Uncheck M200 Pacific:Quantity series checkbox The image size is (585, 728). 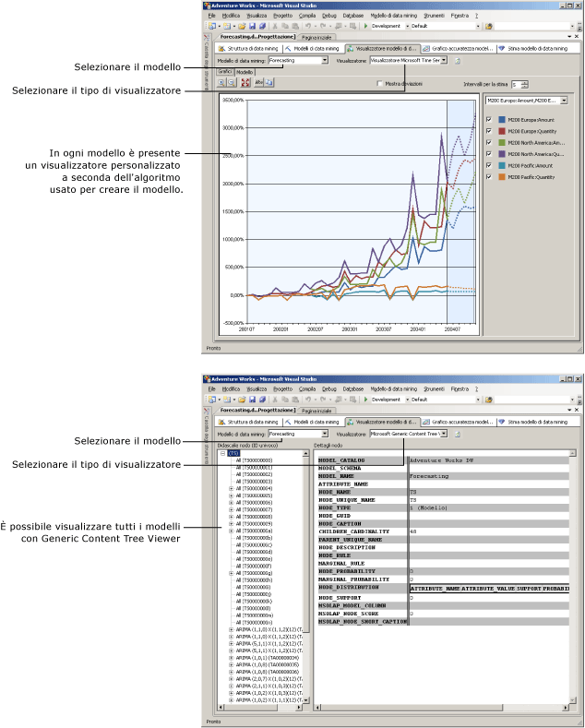[x=488, y=177]
